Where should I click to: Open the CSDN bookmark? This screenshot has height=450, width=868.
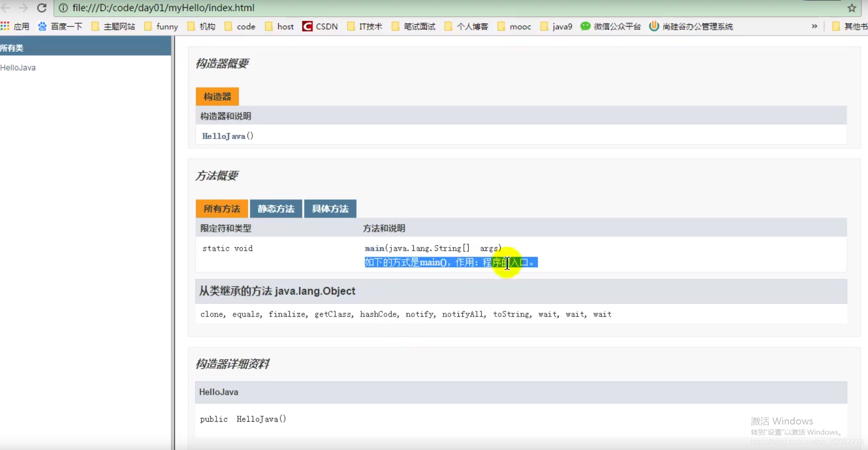320,26
